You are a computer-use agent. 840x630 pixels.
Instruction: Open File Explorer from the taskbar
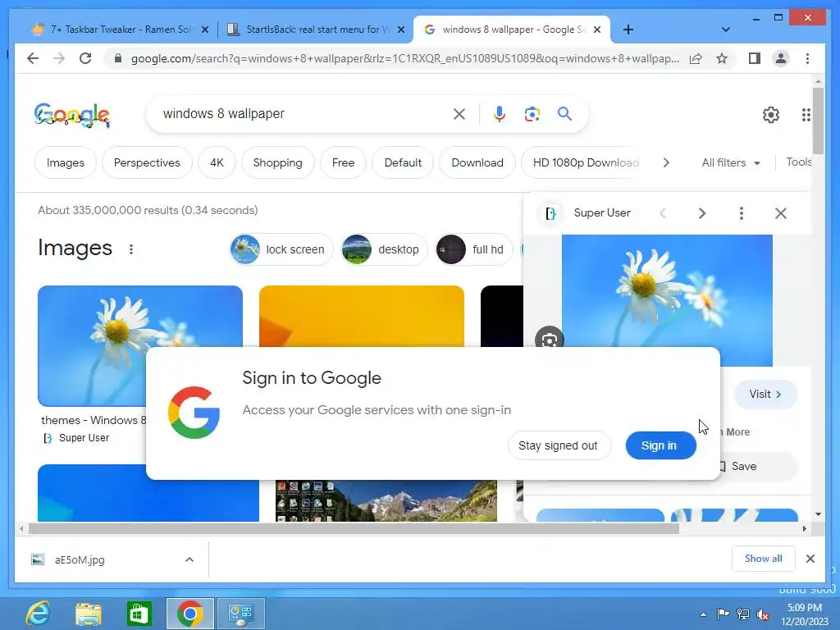89,614
